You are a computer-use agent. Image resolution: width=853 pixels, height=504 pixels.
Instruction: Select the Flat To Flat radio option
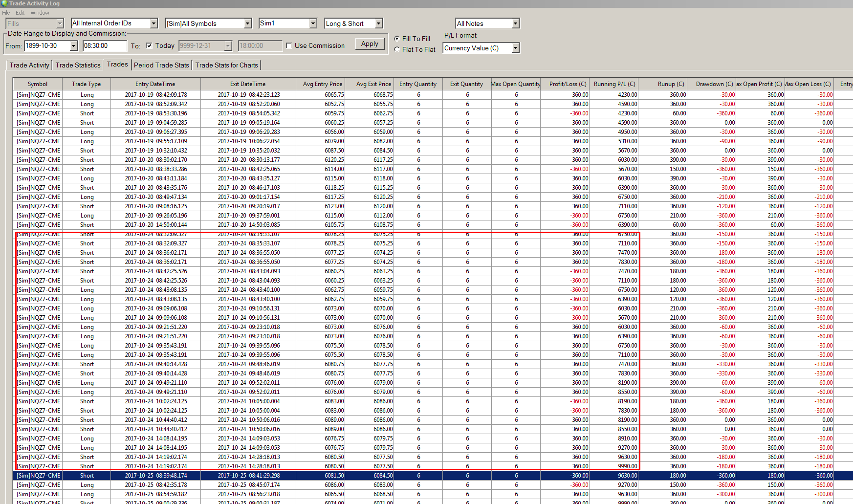397,49
